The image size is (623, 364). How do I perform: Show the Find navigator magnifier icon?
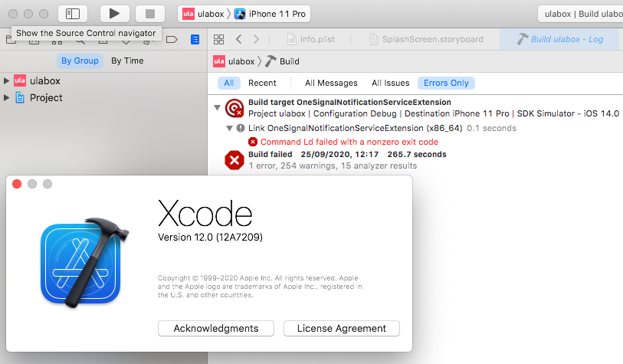click(80, 39)
